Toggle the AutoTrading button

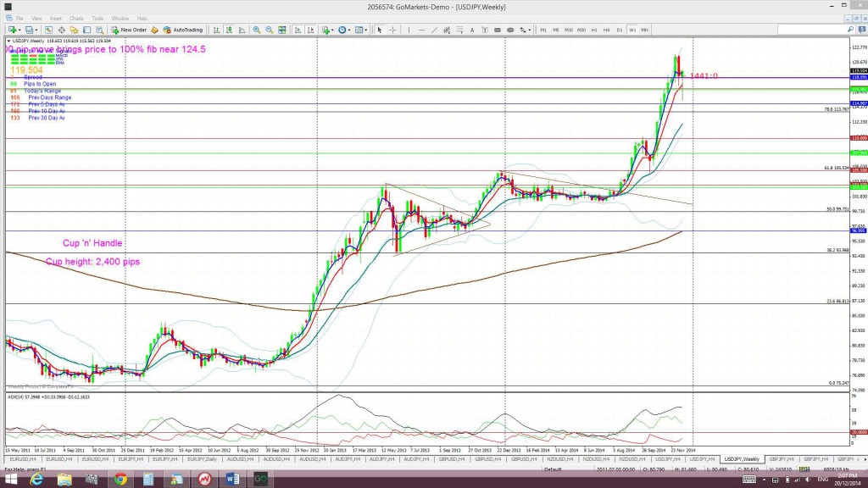183,30
